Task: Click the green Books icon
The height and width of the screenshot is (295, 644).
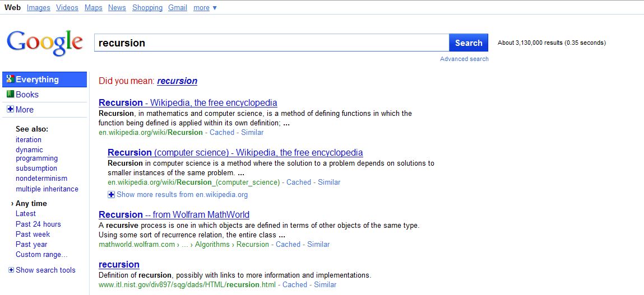Action: (10, 94)
